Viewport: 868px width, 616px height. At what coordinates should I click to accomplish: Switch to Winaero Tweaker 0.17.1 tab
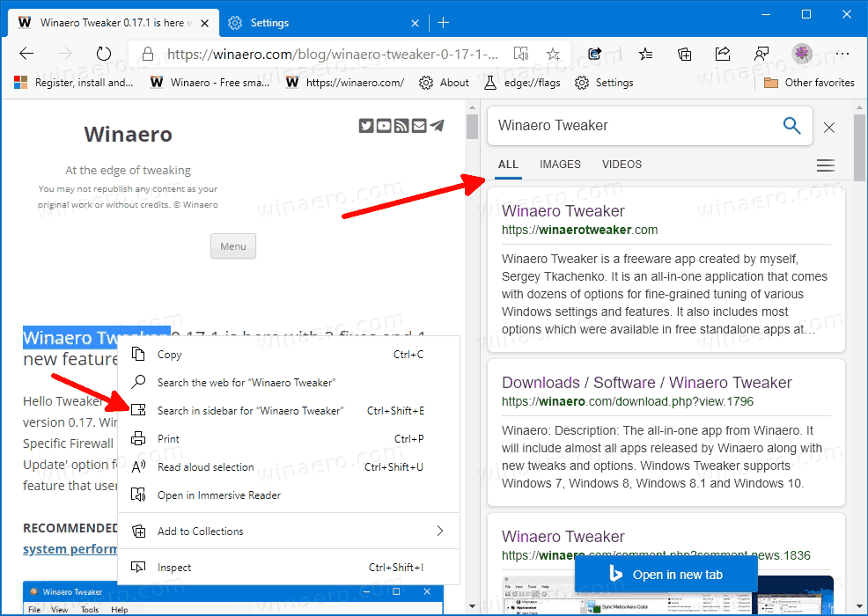pyautogui.click(x=113, y=23)
